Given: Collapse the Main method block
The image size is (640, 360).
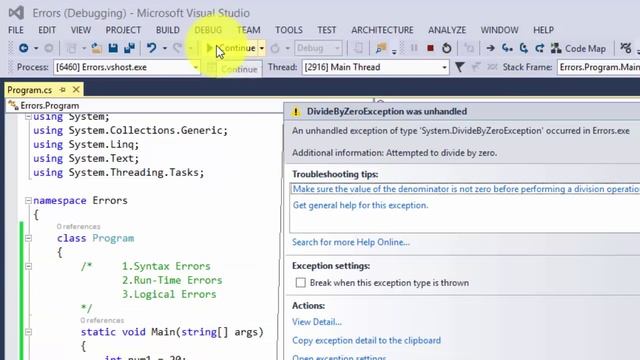Looking at the screenshot, I should [x=28, y=332].
